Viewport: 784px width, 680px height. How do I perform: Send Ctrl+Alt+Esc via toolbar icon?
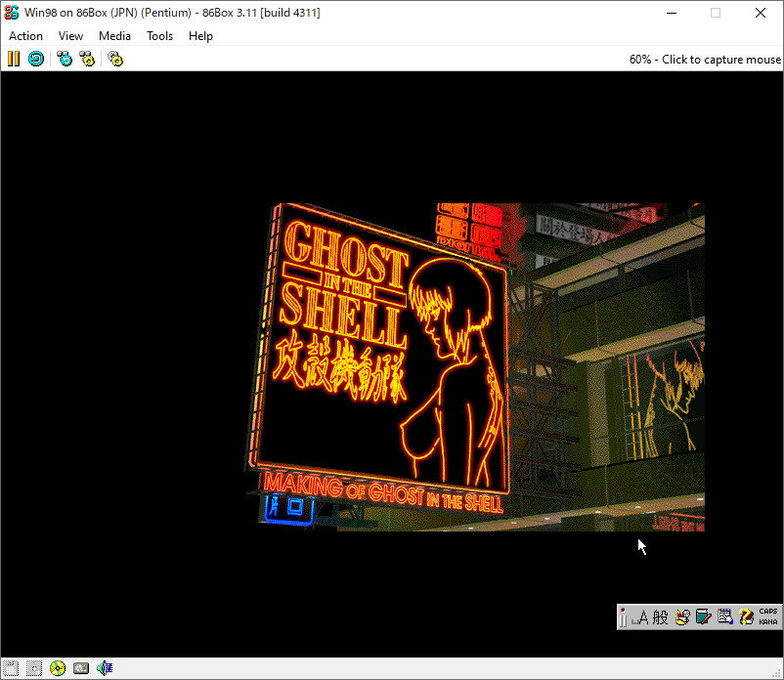coord(88,59)
